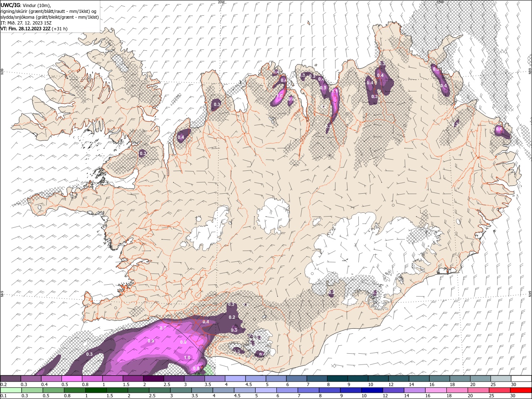Pick the white 30 swatch ending the top legend row
Viewport: 532px width, 399px height.
(522, 379)
